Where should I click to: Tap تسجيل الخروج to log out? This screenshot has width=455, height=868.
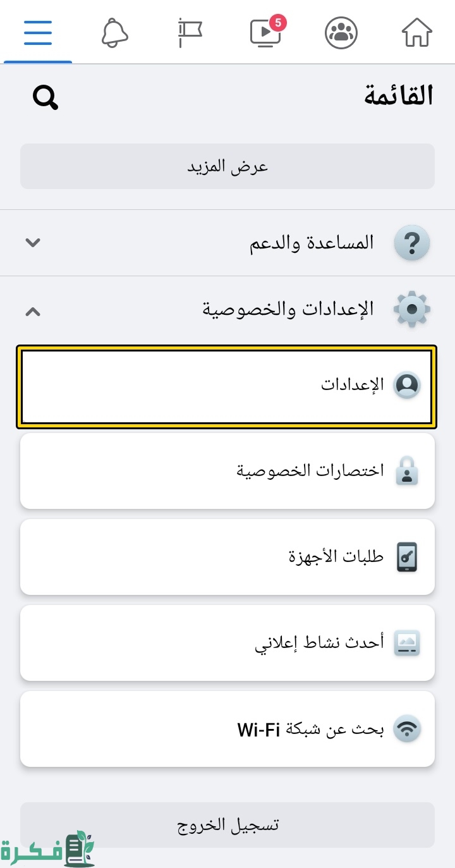coord(227,824)
